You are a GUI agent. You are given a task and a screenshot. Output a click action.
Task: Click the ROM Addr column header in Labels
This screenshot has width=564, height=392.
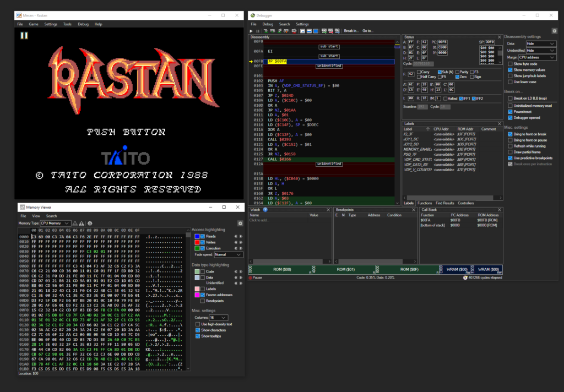click(465, 129)
